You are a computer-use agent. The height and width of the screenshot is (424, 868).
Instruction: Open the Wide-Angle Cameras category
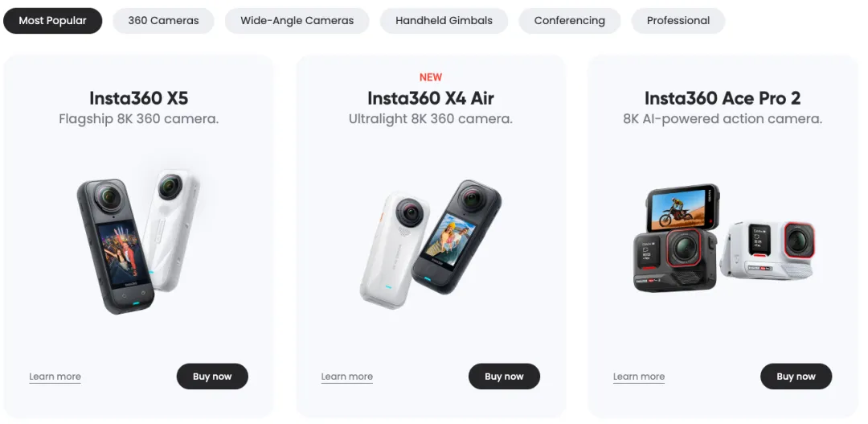(x=297, y=20)
